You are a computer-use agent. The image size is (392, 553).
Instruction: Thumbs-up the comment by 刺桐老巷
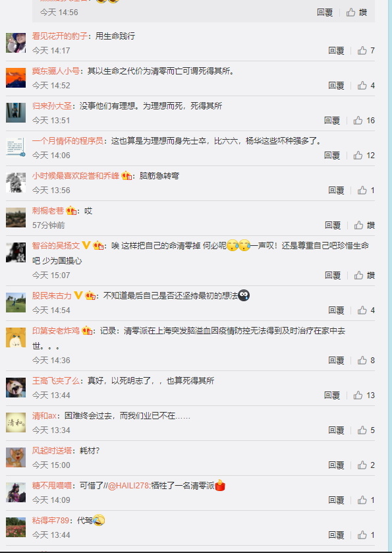click(364, 225)
